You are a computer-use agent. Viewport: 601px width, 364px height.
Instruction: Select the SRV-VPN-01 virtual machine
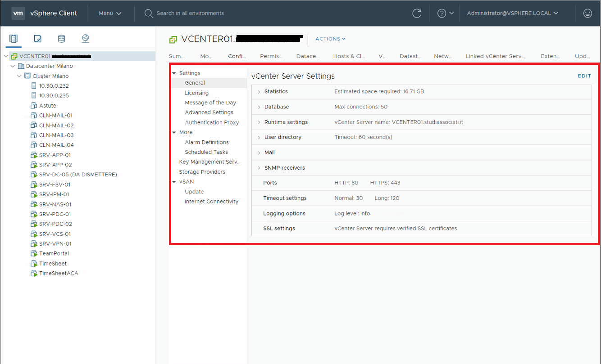[55, 244]
